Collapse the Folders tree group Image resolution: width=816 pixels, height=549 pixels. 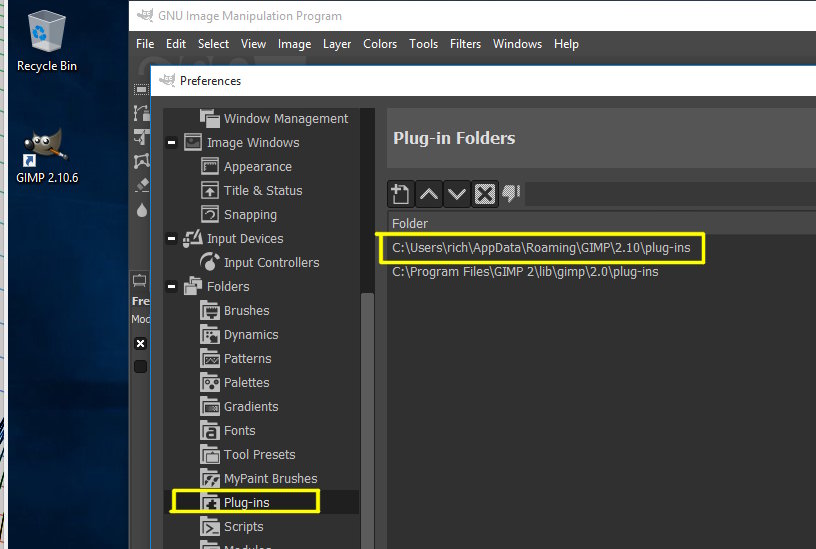[x=171, y=286]
